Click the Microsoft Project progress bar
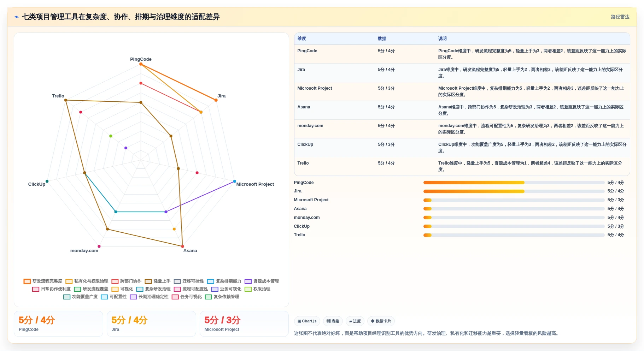 click(x=514, y=200)
